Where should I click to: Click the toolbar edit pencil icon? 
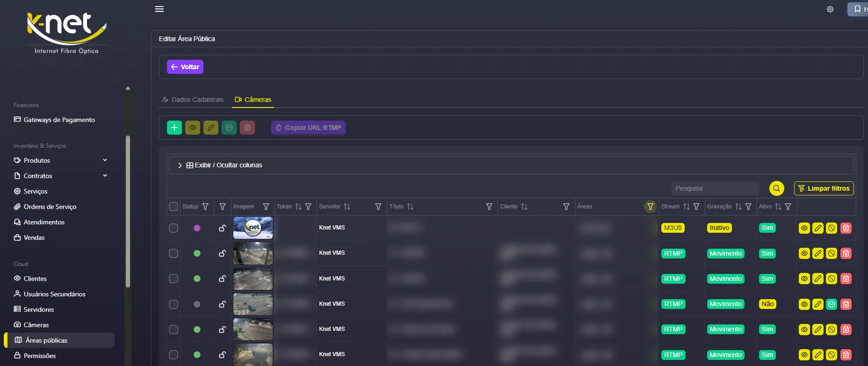tap(211, 127)
